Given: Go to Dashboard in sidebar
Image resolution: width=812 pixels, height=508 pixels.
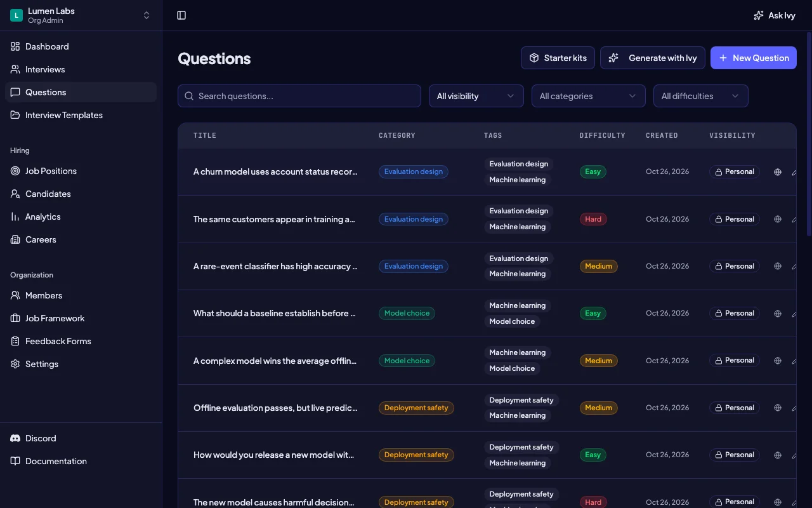Looking at the screenshot, I should point(81,46).
